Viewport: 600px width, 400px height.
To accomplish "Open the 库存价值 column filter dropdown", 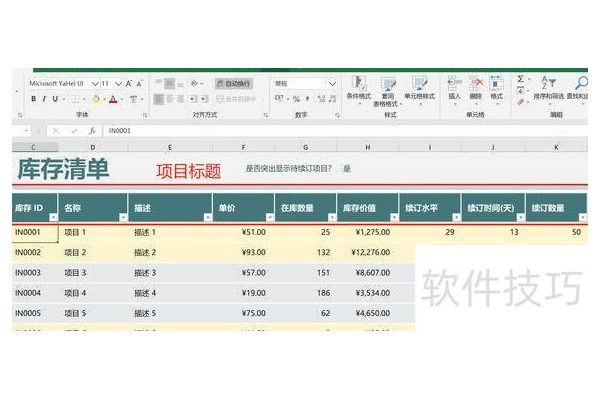I will pyautogui.click(x=394, y=217).
